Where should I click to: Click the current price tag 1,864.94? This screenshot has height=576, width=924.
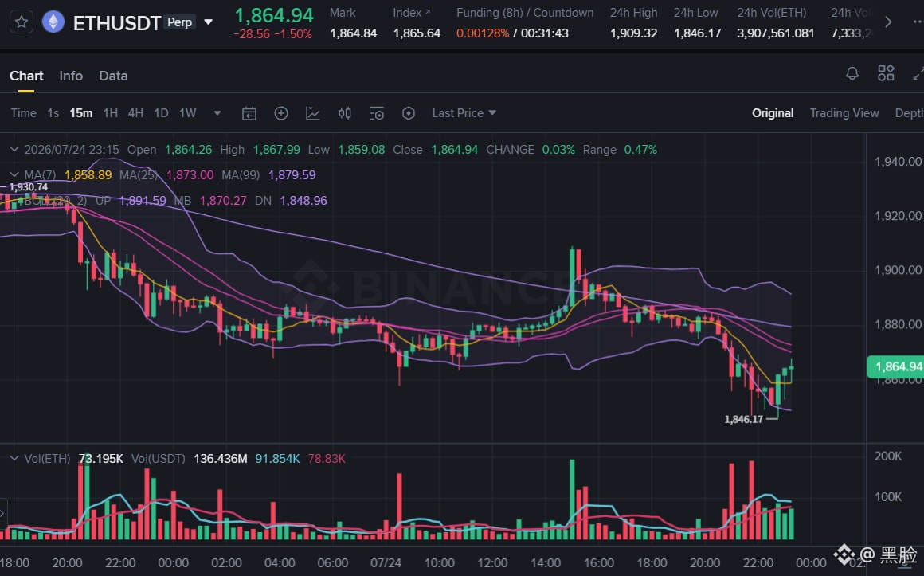tap(895, 366)
